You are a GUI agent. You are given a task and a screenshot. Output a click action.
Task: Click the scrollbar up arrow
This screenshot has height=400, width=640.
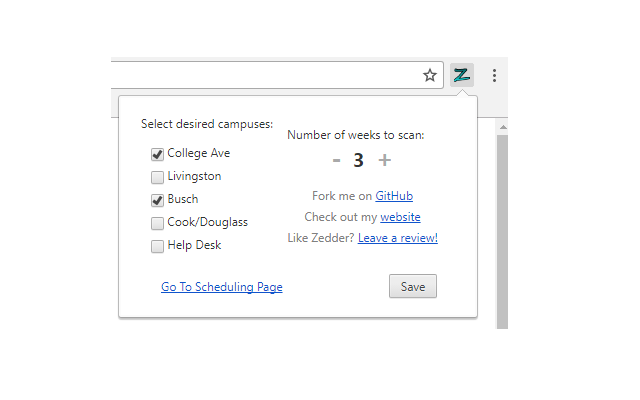(503, 127)
